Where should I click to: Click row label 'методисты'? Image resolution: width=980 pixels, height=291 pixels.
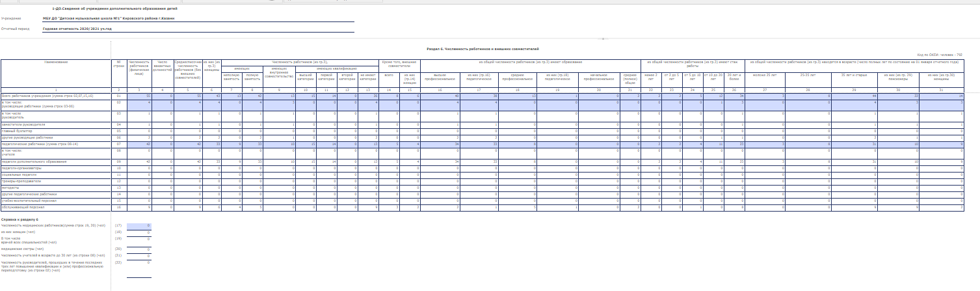coord(55,187)
